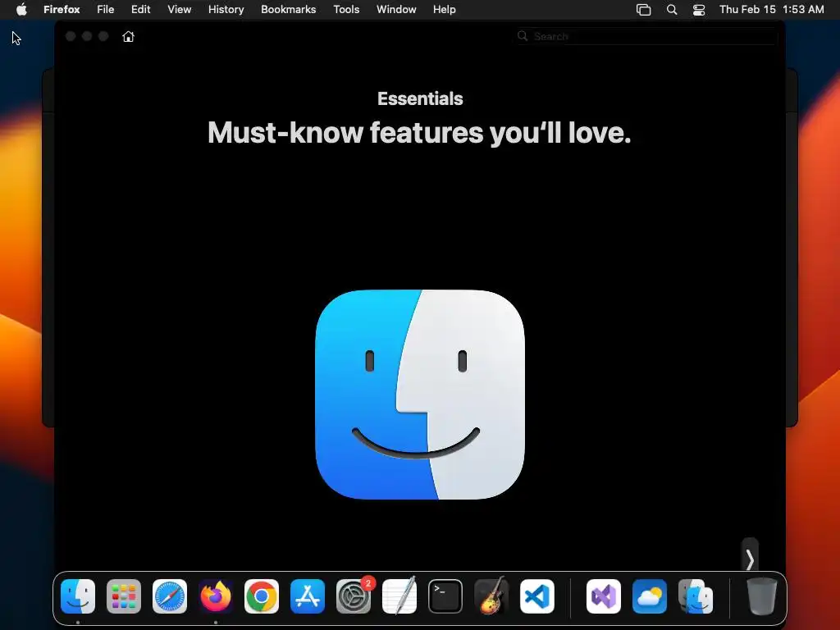
Task: Open the Tools menu
Action: [x=346, y=9]
